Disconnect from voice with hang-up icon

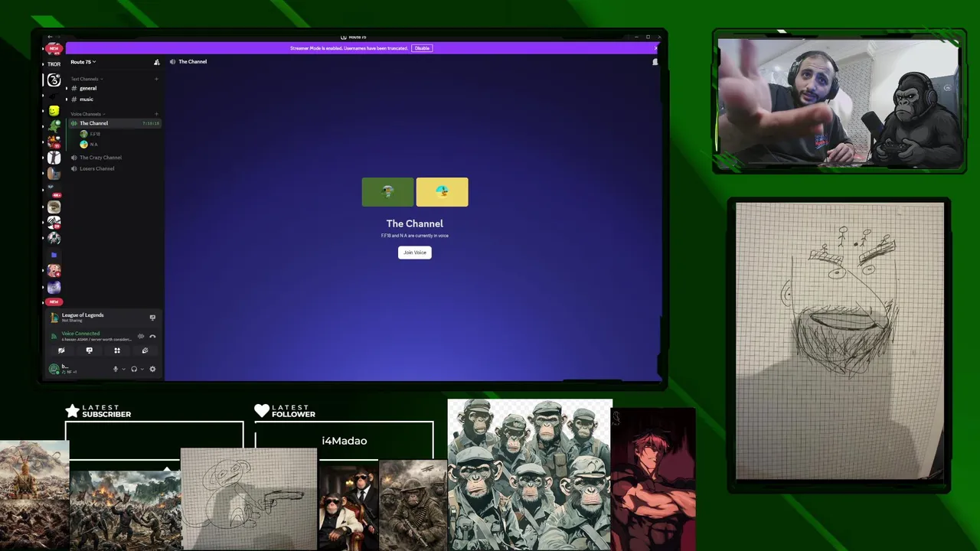coord(152,337)
